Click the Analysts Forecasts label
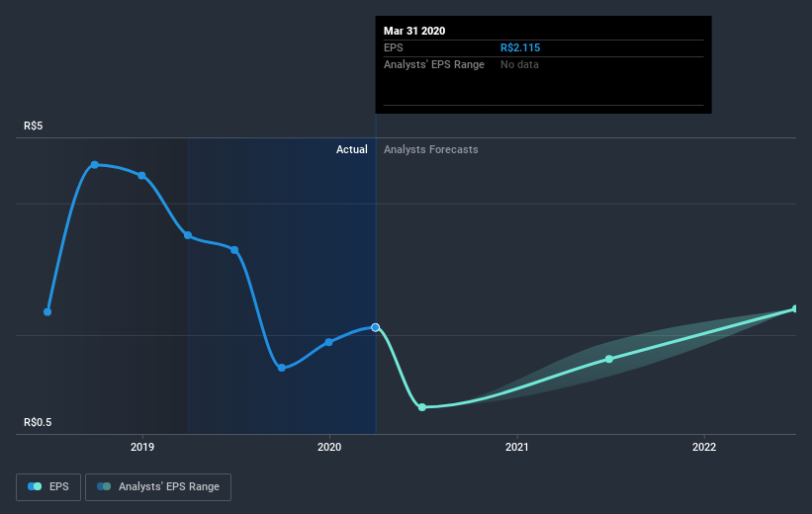The image size is (812, 514). tap(431, 149)
